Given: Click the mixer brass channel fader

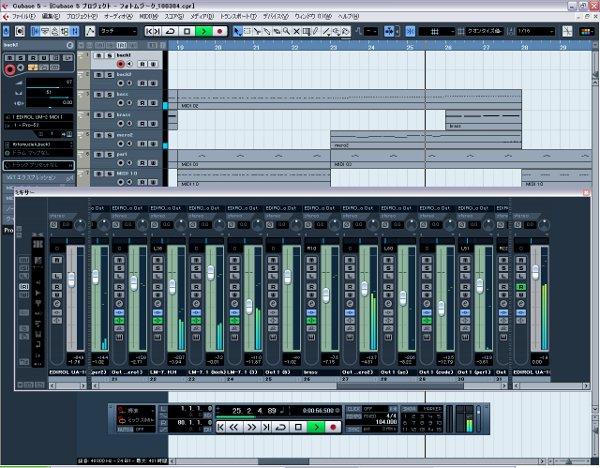Looking at the screenshot, I should point(326,295).
